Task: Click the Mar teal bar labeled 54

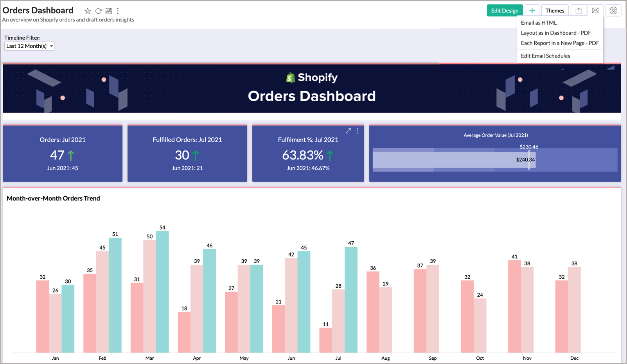Action: pyautogui.click(x=162, y=291)
